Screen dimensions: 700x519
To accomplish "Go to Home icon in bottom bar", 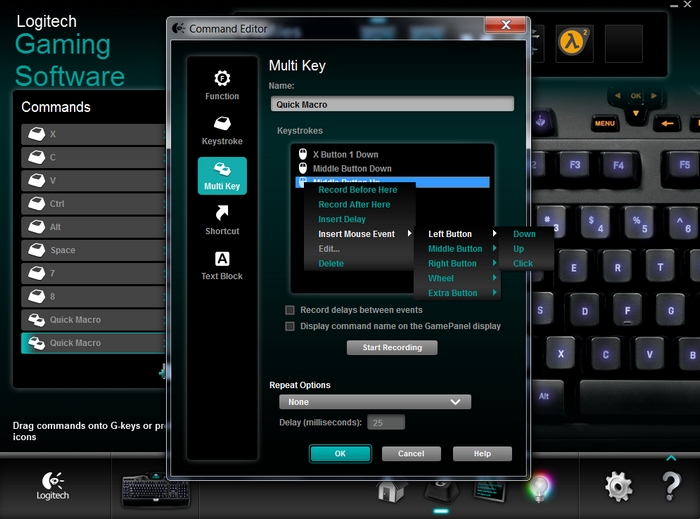I will 391,491.
